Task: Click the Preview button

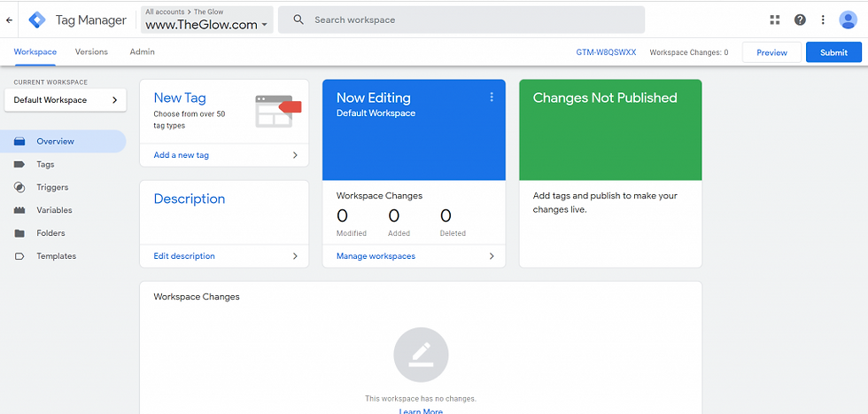Action: 771,52
